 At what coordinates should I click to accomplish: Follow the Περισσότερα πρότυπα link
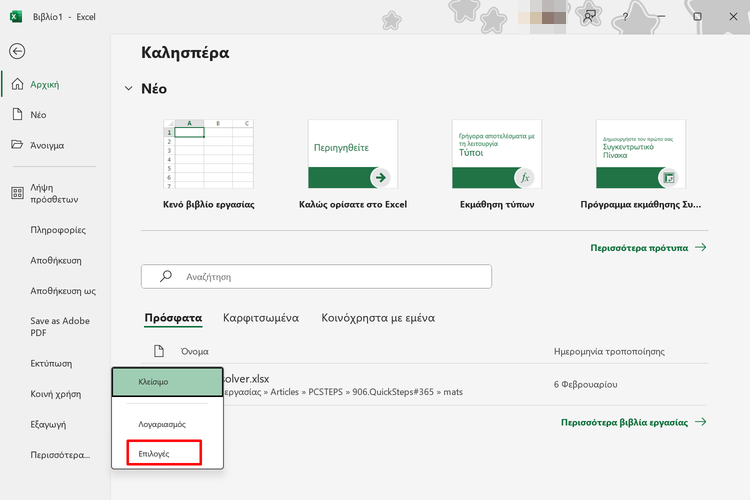(x=648, y=248)
